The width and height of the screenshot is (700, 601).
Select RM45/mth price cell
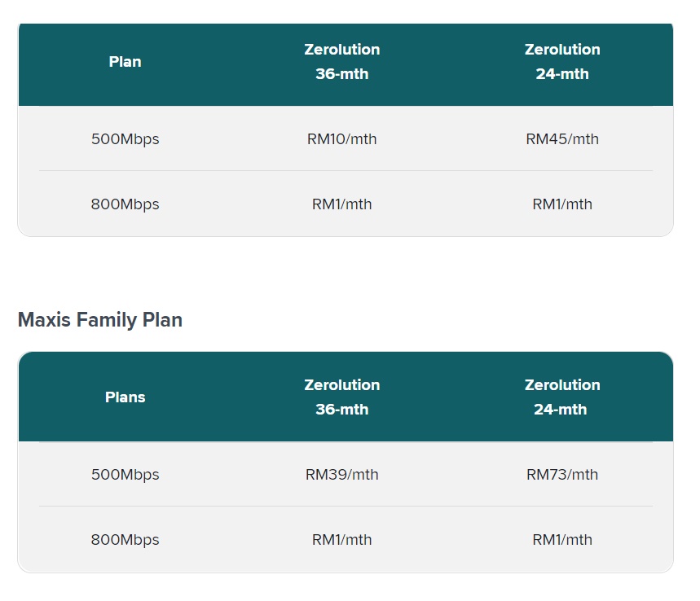coord(562,138)
